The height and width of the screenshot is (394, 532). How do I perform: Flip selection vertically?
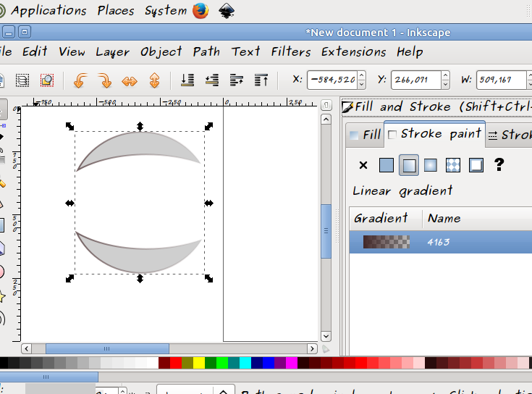tap(154, 81)
